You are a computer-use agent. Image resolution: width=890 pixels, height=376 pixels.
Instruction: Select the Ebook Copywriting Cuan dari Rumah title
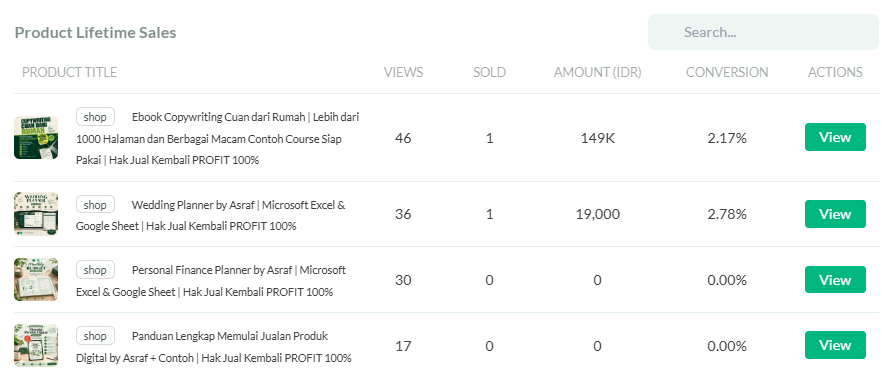[218, 139]
